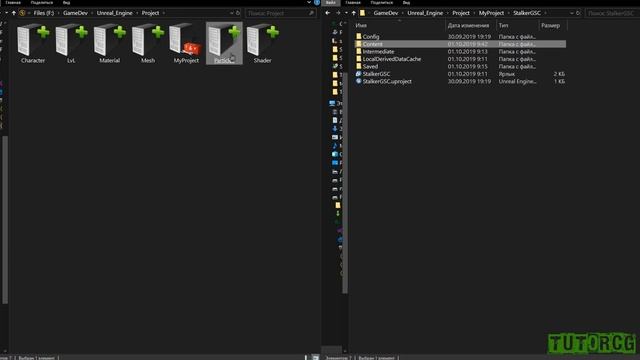This screenshot has width=640, height=360.
Task: Click left navigation pane vertical scrollbar
Action: tap(5, 220)
